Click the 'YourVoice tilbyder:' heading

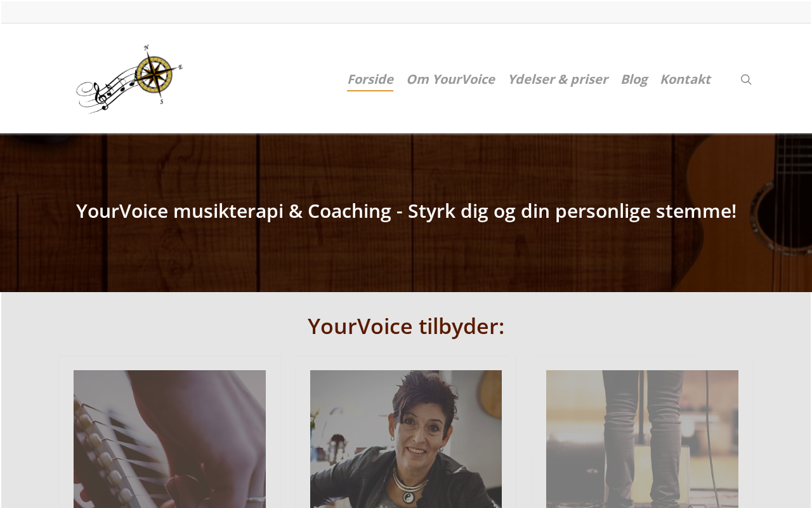[406, 326]
